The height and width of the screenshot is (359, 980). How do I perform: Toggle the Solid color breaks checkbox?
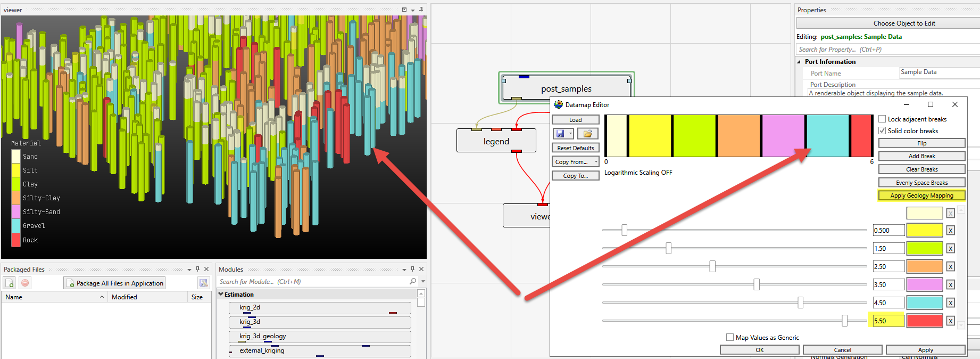pos(882,131)
